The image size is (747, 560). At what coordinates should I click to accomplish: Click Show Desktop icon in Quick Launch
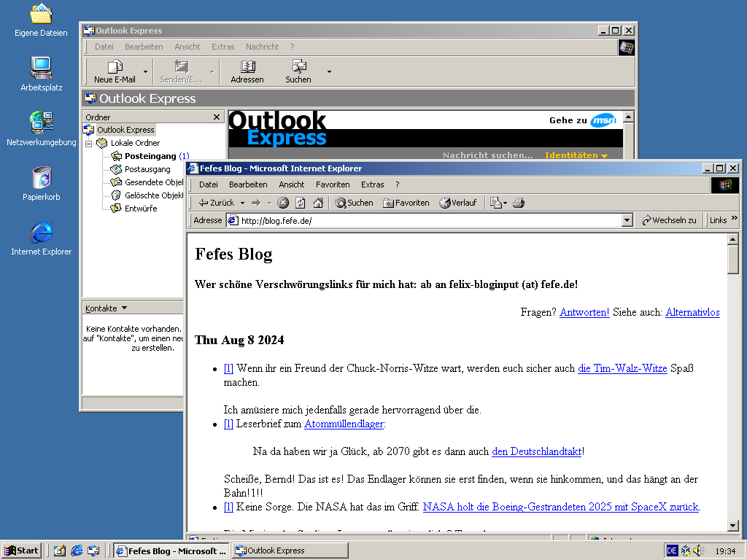(60, 551)
